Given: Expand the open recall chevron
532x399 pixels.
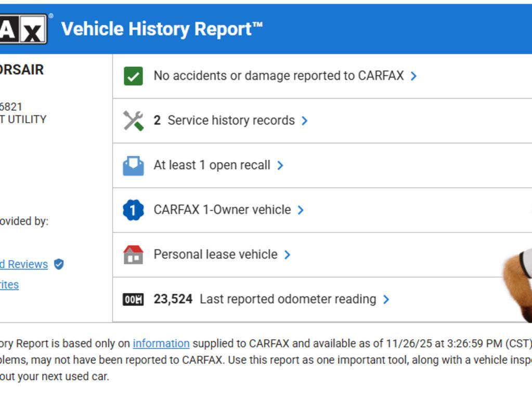Looking at the screenshot, I should coord(280,165).
